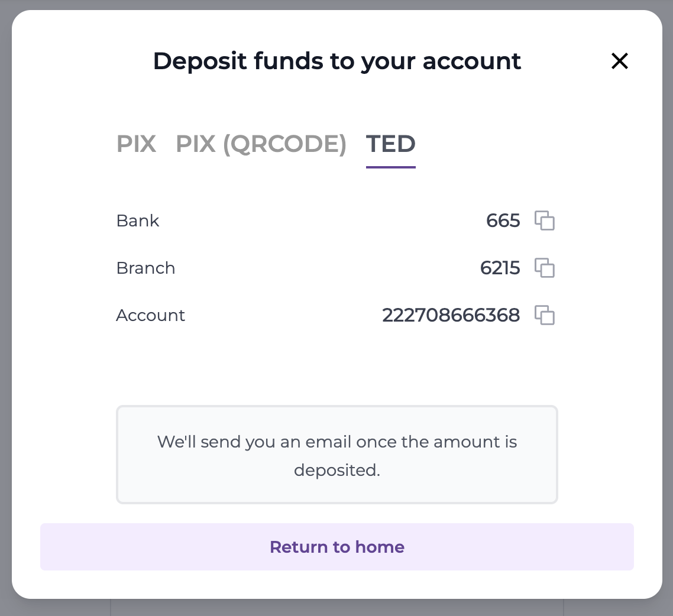Viewport: 673px width, 616px height.
Task: Click the Bank row label
Action: coord(137,221)
